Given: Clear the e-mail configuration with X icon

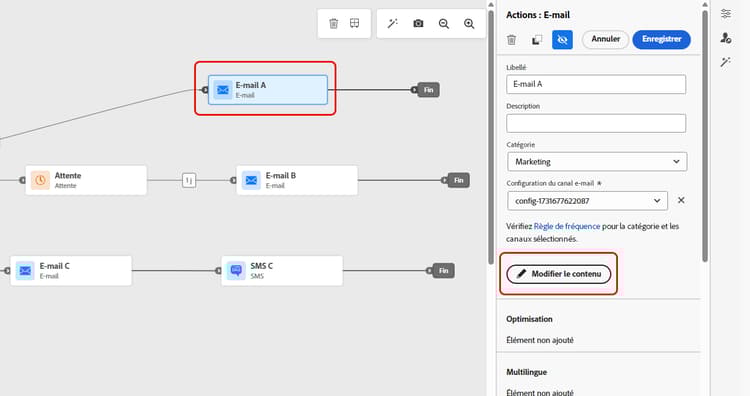Looking at the screenshot, I should 681,200.
